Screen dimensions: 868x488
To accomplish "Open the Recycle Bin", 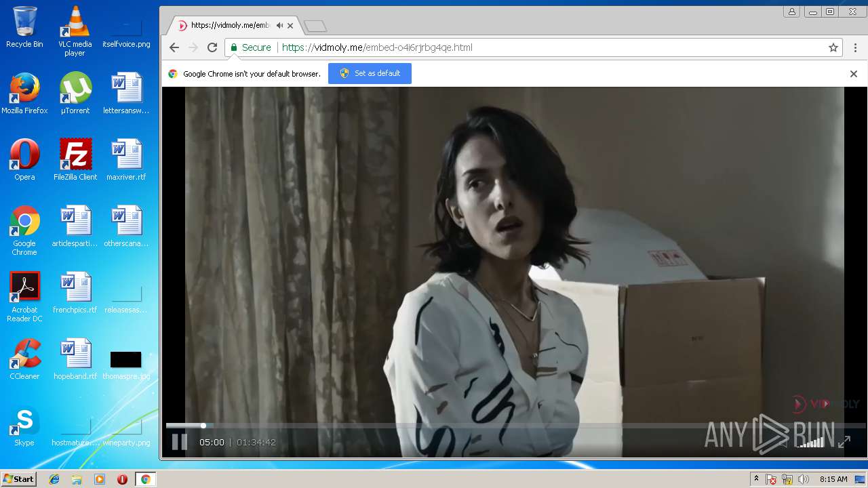I will coord(24,28).
